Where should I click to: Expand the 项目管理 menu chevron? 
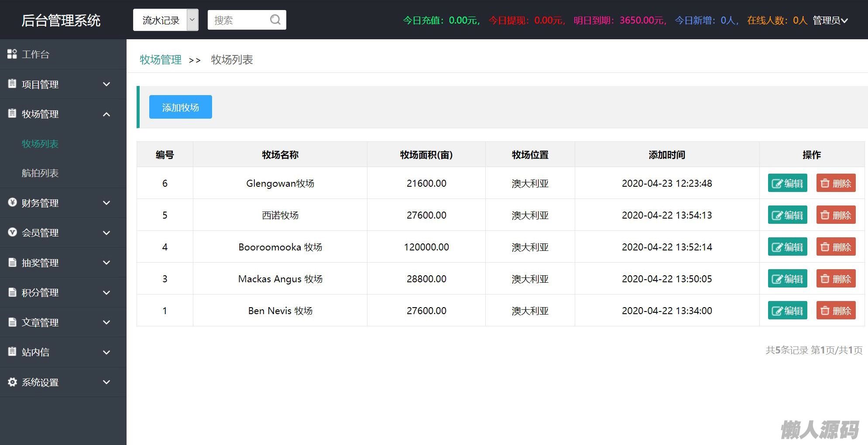(x=106, y=84)
